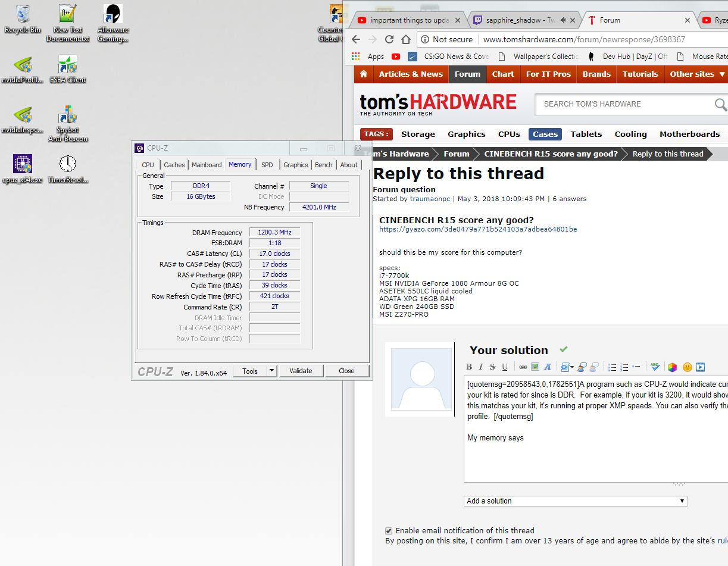Click the Tom's Hardware logo
This screenshot has height=566, width=728.
(x=438, y=104)
